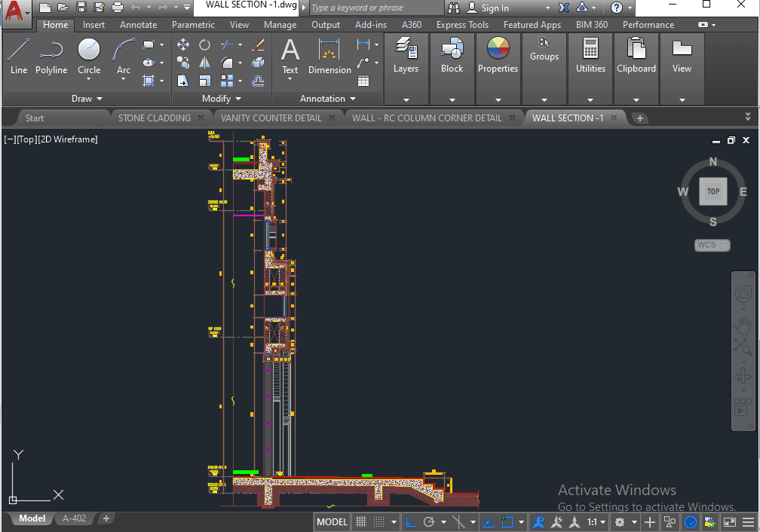Image resolution: width=760 pixels, height=532 pixels.
Task: Open the Layers panel button
Action: [406, 57]
